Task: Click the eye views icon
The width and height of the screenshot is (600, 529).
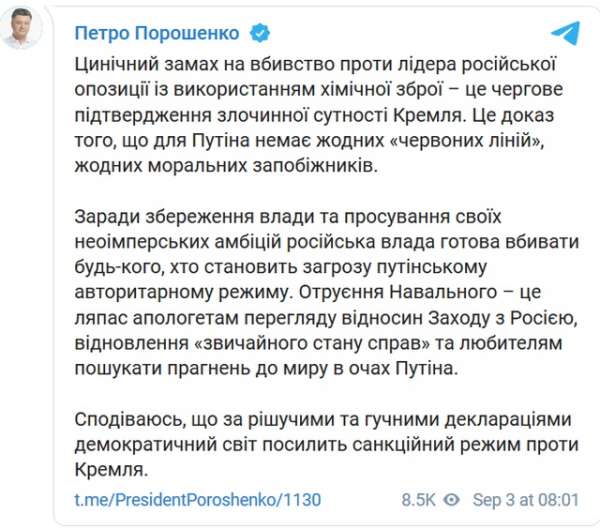Action: (x=451, y=498)
